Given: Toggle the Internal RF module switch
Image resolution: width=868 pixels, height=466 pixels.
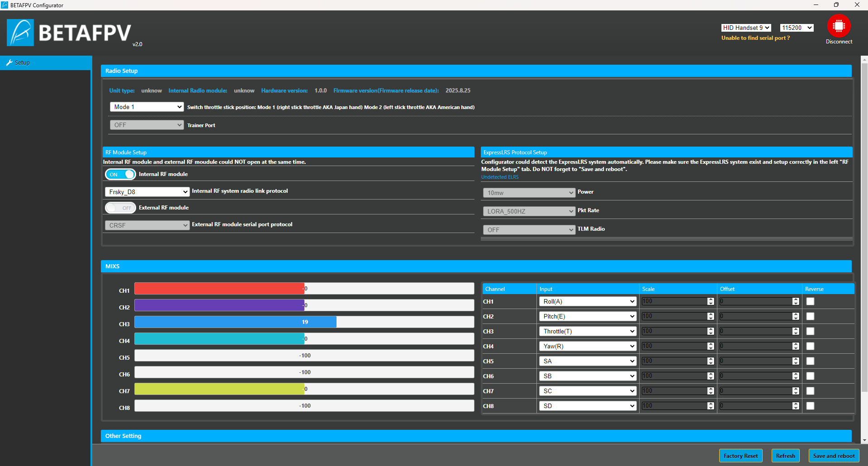Looking at the screenshot, I should [120, 174].
